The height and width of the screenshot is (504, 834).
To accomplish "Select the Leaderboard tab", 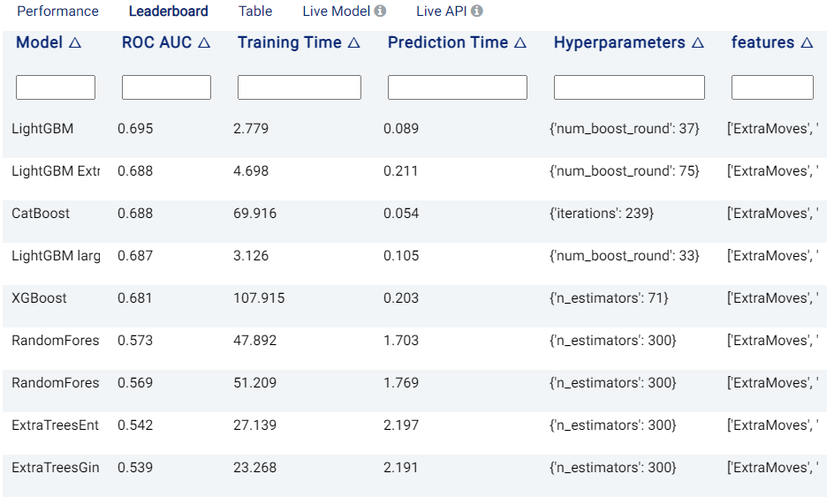I will [x=168, y=11].
